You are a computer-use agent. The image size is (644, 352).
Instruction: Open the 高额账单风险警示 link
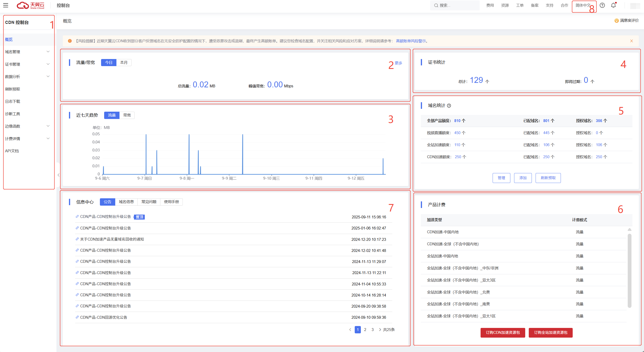pos(411,41)
